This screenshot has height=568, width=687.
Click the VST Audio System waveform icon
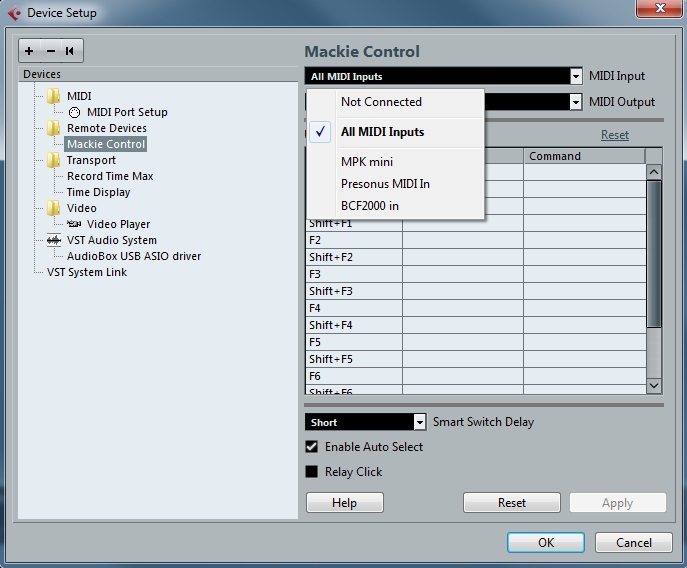pos(54,240)
